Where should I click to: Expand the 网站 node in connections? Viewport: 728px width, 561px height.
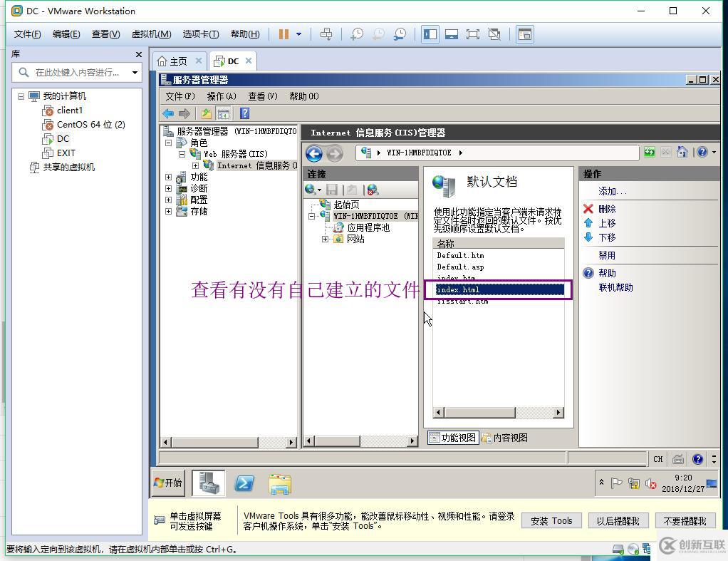click(325, 239)
